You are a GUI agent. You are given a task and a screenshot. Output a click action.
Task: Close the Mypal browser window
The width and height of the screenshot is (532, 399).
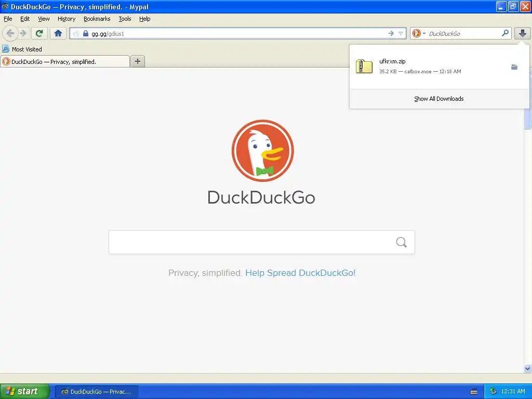coord(525,6)
